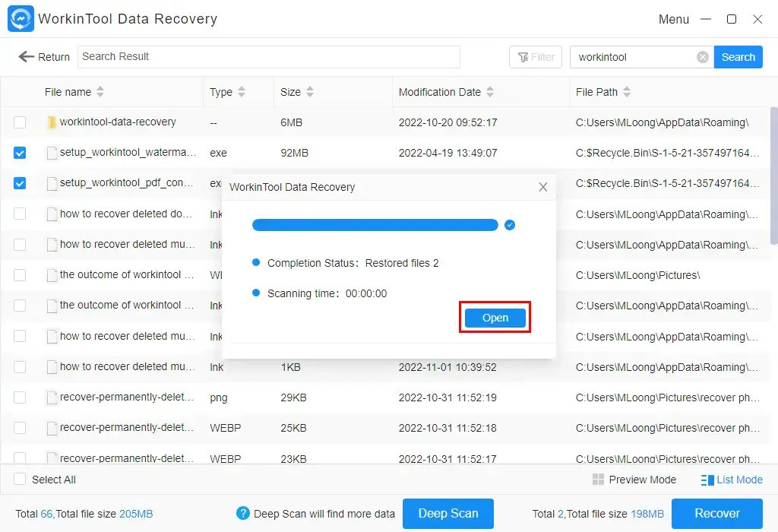Sort by File Path column arrows

[x=627, y=92]
